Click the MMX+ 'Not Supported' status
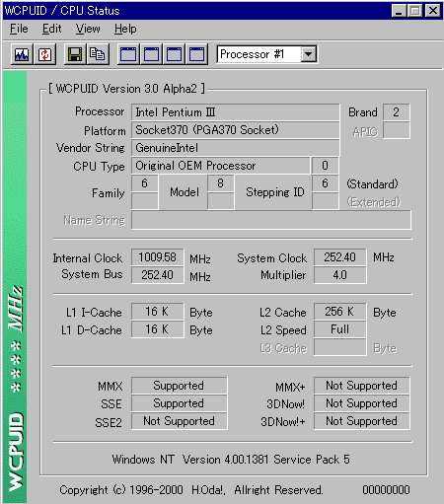Viewport: 444px width, 504px height. pyautogui.click(x=362, y=386)
